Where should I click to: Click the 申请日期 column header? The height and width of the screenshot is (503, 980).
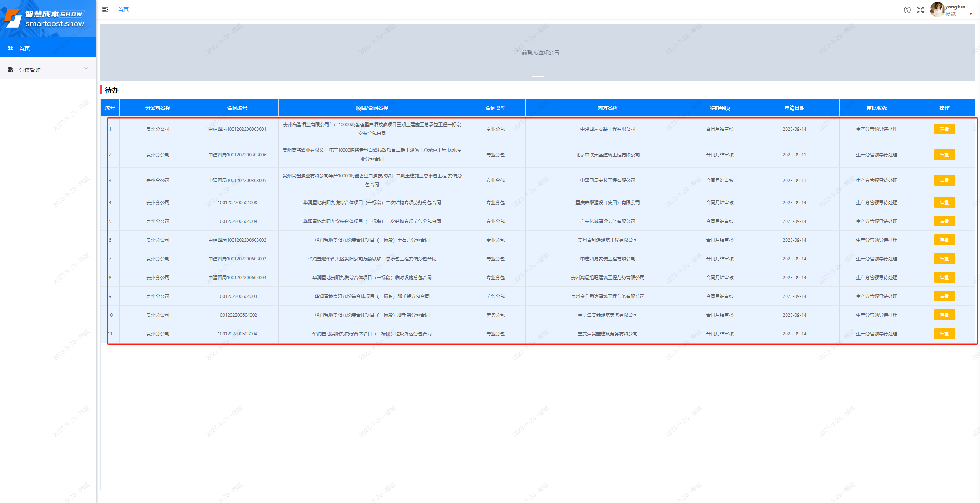point(794,108)
